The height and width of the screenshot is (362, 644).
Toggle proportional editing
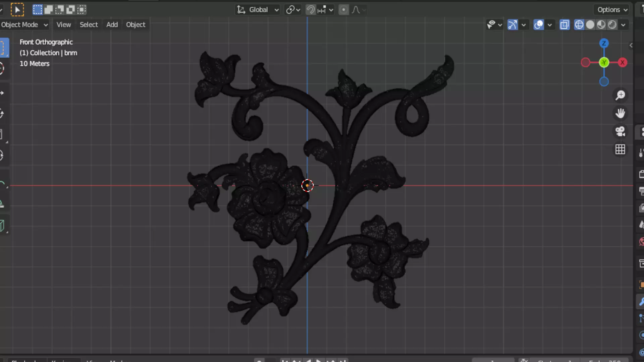[x=343, y=10]
